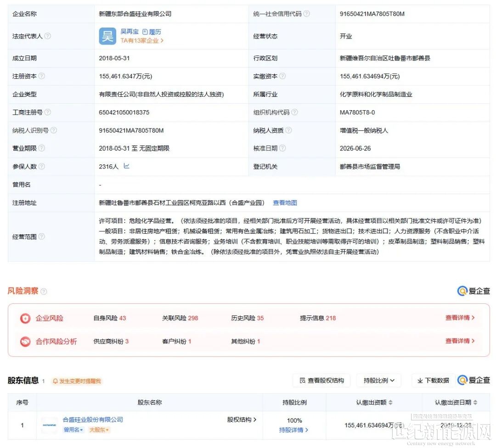Open 查看详情 for 合作风险分析 row
The width and height of the screenshot is (496, 448).
click(460, 341)
